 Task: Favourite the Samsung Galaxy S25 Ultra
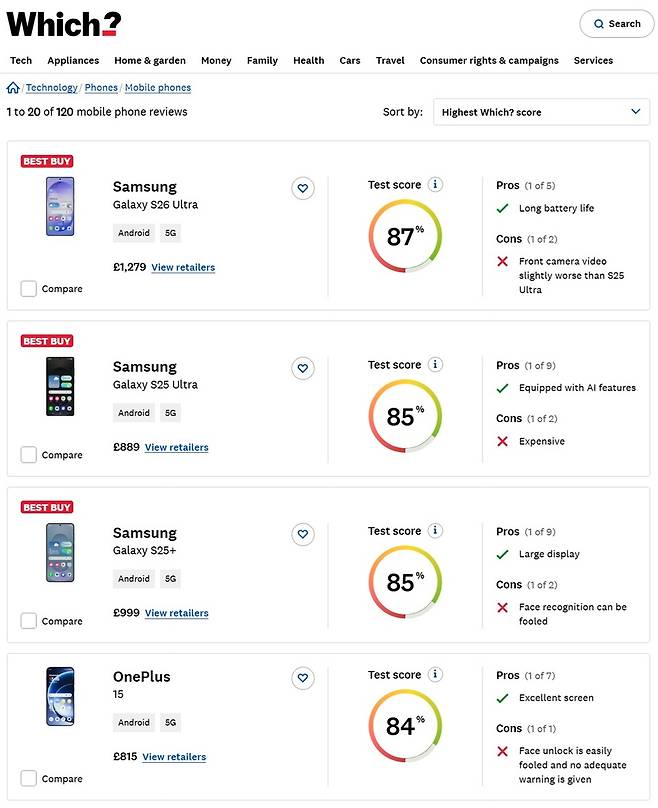(x=303, y=368)
